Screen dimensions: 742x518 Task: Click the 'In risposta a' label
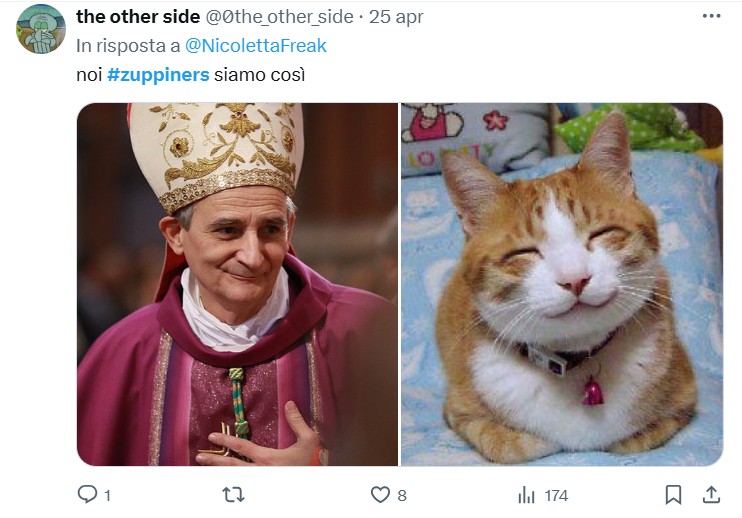point(128,45)
